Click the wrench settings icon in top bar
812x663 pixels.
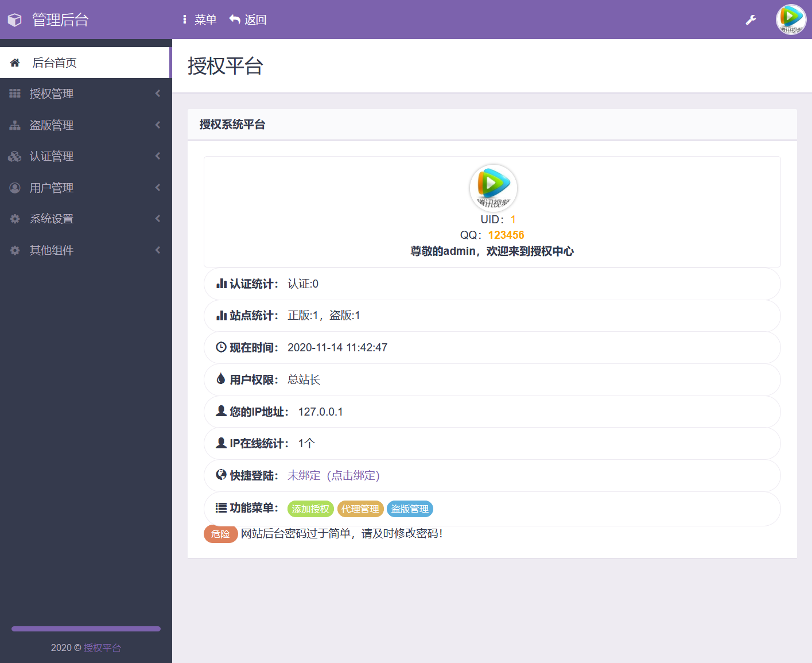[x=751, y=19]
